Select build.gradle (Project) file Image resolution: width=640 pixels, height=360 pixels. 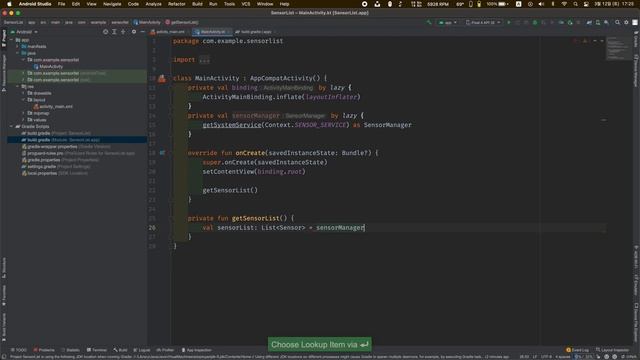click(56, 133)
